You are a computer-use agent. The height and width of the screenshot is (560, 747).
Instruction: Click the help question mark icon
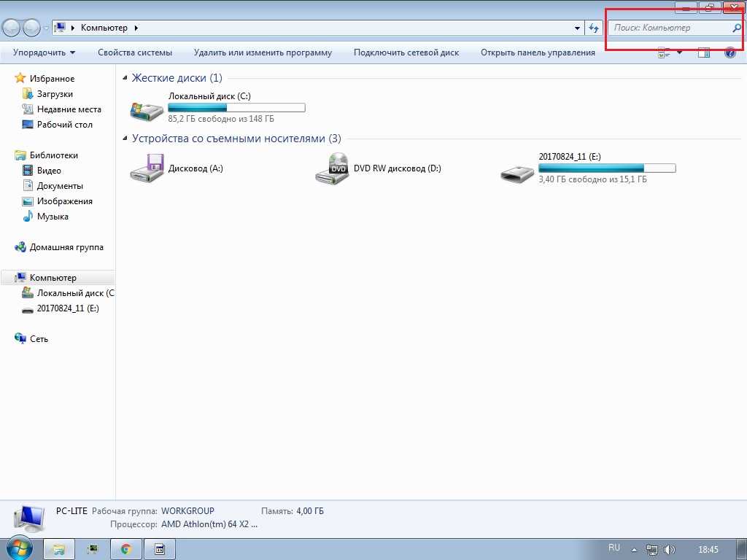click(729, 52)
